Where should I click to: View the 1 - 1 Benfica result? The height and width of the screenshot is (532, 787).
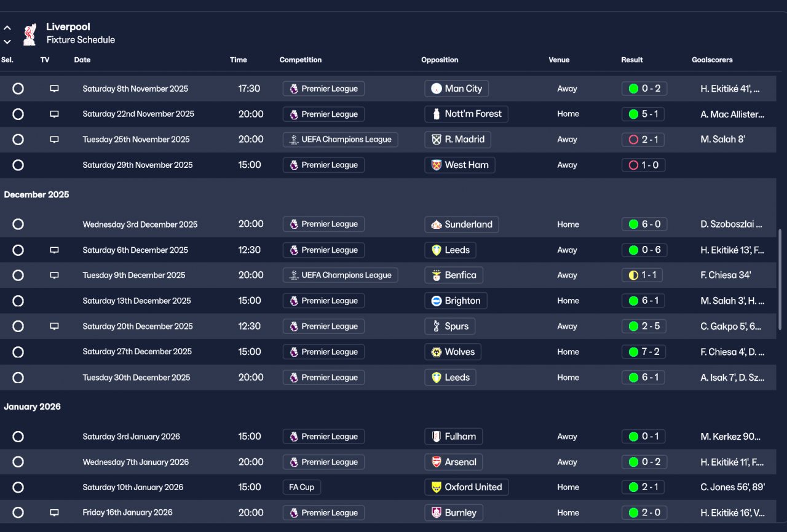642,276
